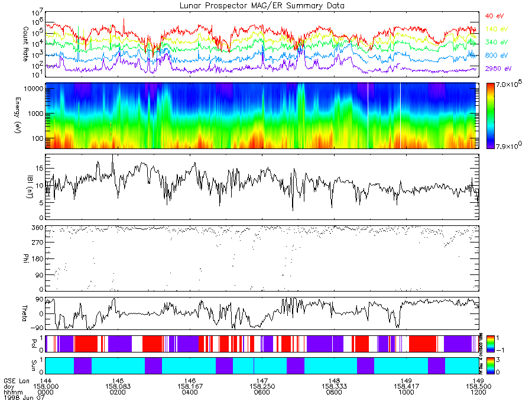Click the '1000' energy axis tick label
The image size is (532, 414).
coord(35,114)
